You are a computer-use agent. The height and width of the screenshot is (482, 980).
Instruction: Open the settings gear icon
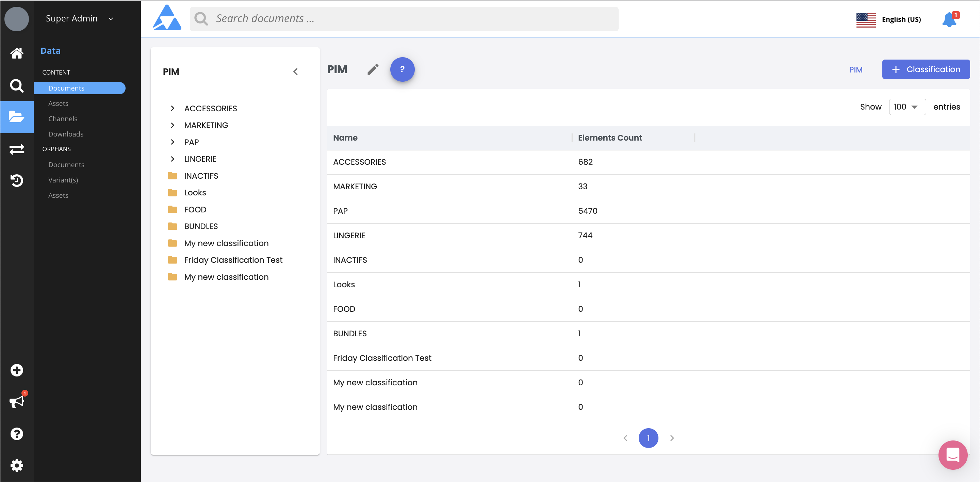tap(17, 465)
